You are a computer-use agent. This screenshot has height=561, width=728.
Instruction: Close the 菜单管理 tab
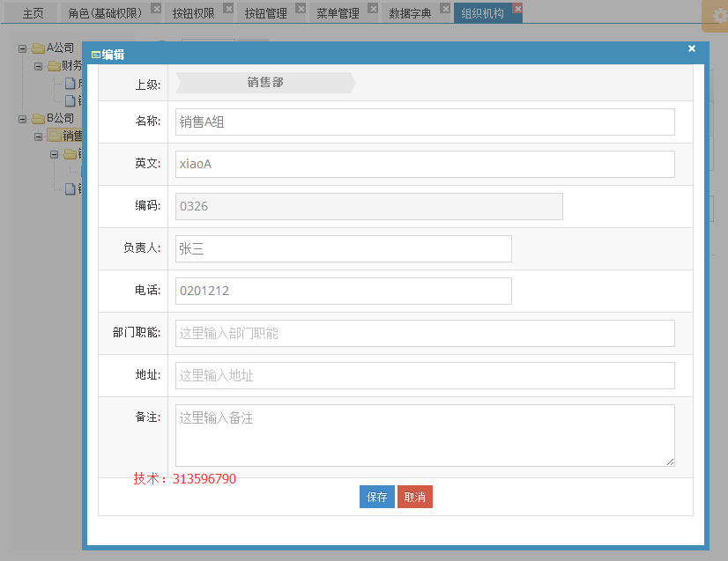374,8
